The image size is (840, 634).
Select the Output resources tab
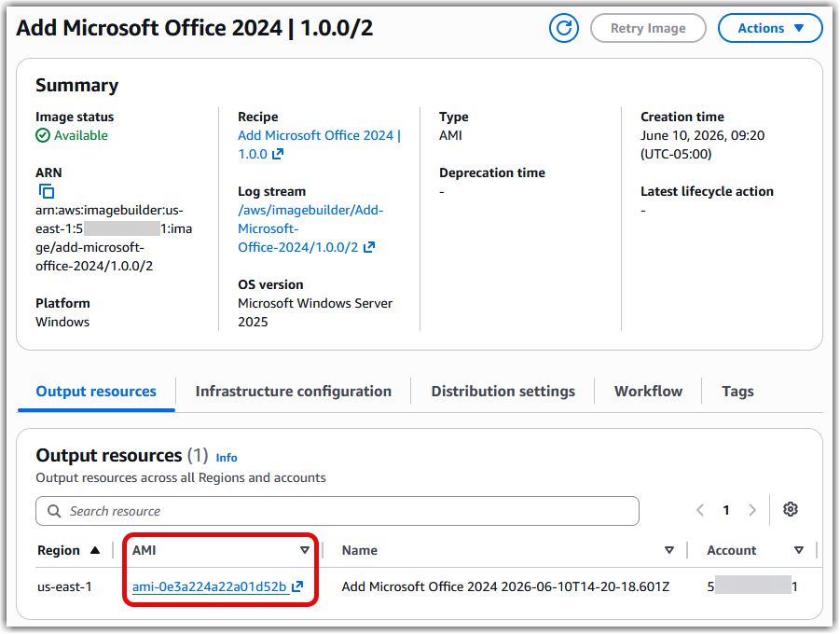tap(96, 392)
